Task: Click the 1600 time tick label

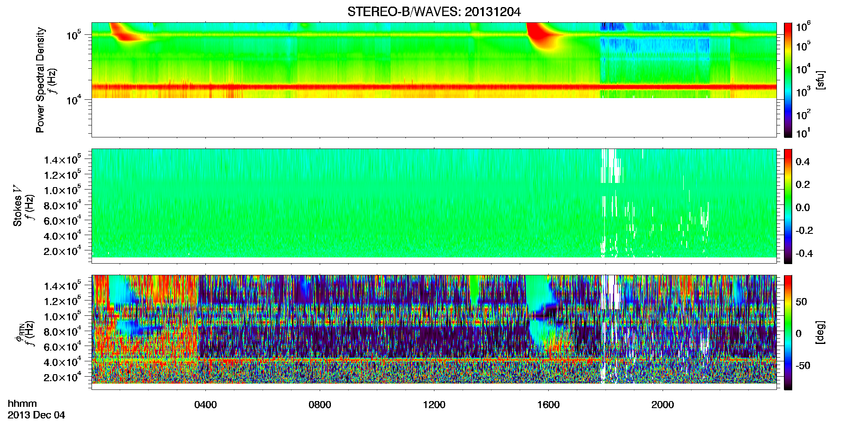Action: (x=548, y=405)
